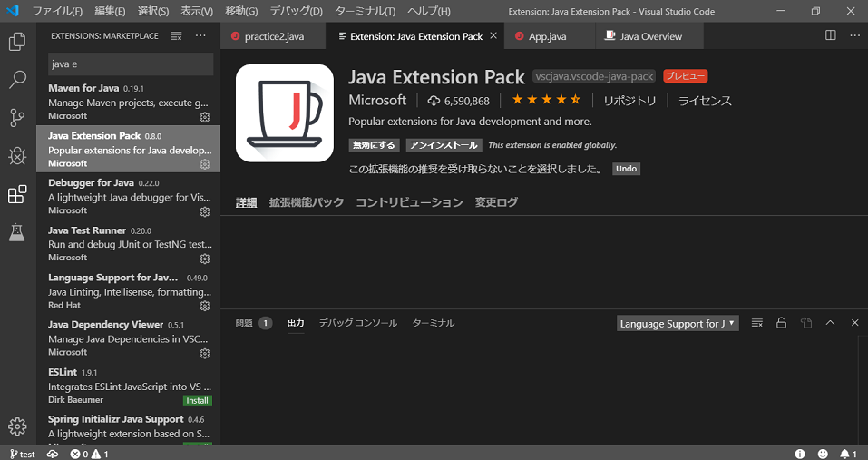
Task: Click gear icon for Java Extension Pack
Action: [205, 164]
